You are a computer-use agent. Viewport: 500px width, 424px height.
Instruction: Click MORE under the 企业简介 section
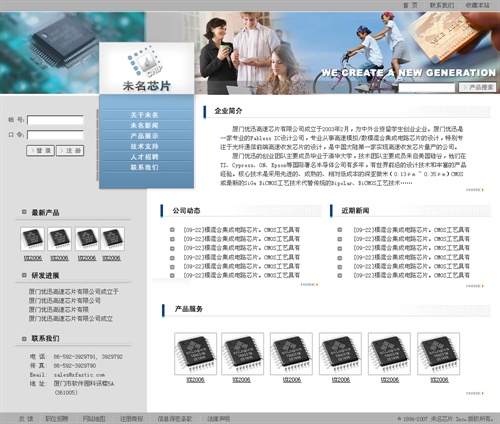pyautogui.click(x=474, y=190)
